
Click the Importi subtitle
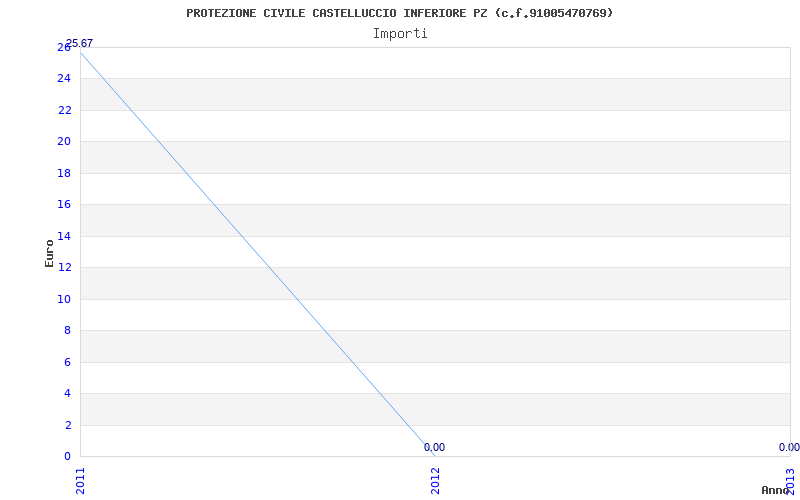pos(399,34)
